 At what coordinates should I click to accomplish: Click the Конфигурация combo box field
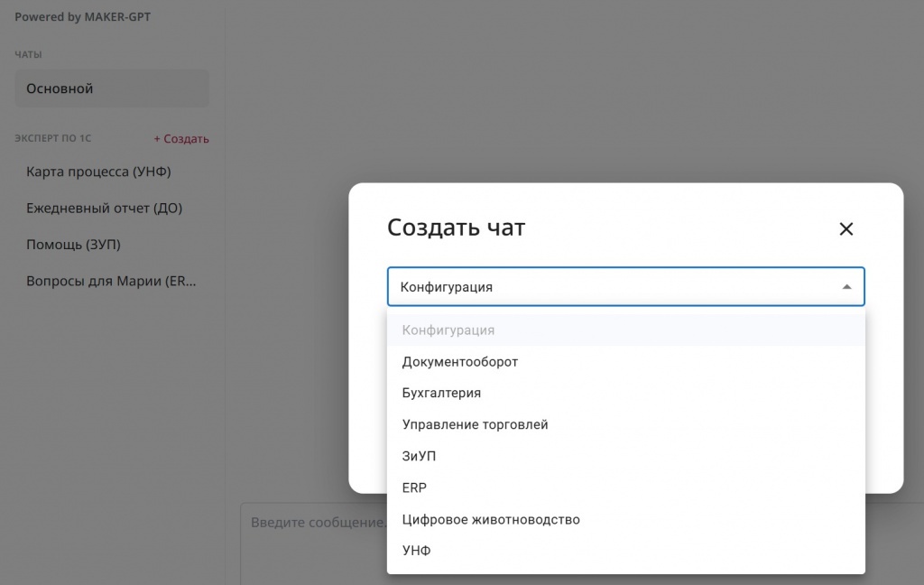coord(626,286)
